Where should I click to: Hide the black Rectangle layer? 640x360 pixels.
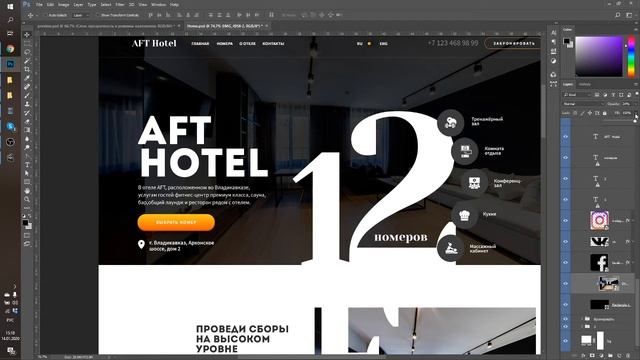click(x=566, y=304)
